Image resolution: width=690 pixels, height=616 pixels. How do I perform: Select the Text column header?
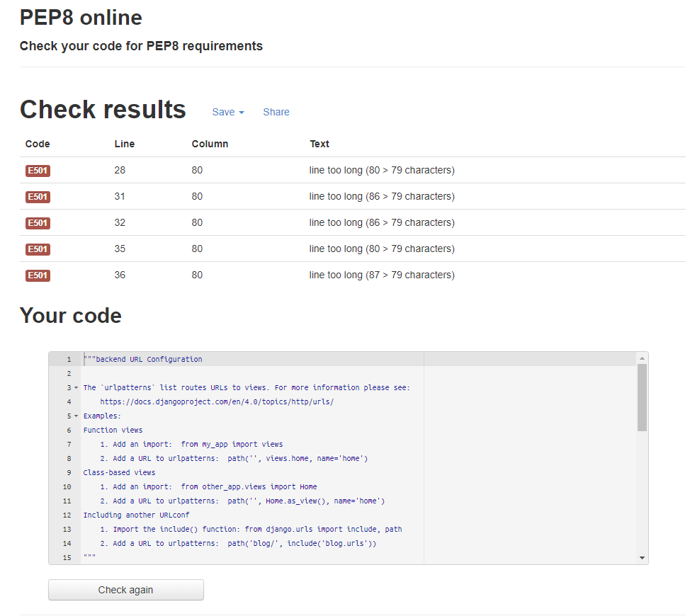point(319,144)
